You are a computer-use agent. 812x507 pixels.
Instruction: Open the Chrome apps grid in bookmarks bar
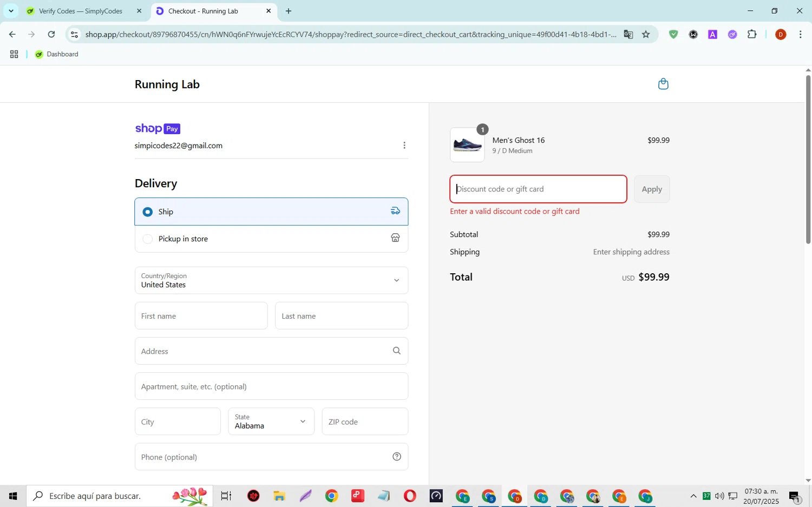click(14, 54)
